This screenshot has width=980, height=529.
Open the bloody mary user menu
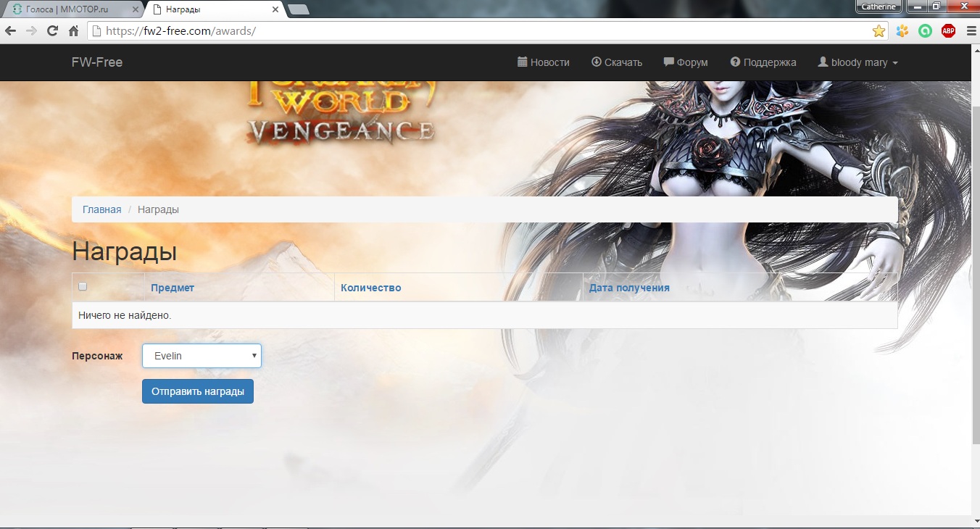858,62
